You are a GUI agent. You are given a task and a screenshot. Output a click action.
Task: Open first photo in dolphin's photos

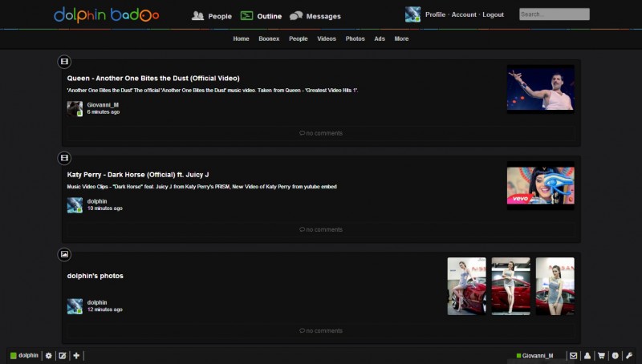point(466,286)
